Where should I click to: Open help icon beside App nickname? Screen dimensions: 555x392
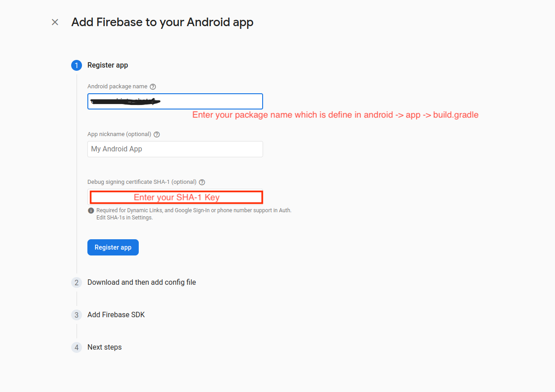click(157, 134)
